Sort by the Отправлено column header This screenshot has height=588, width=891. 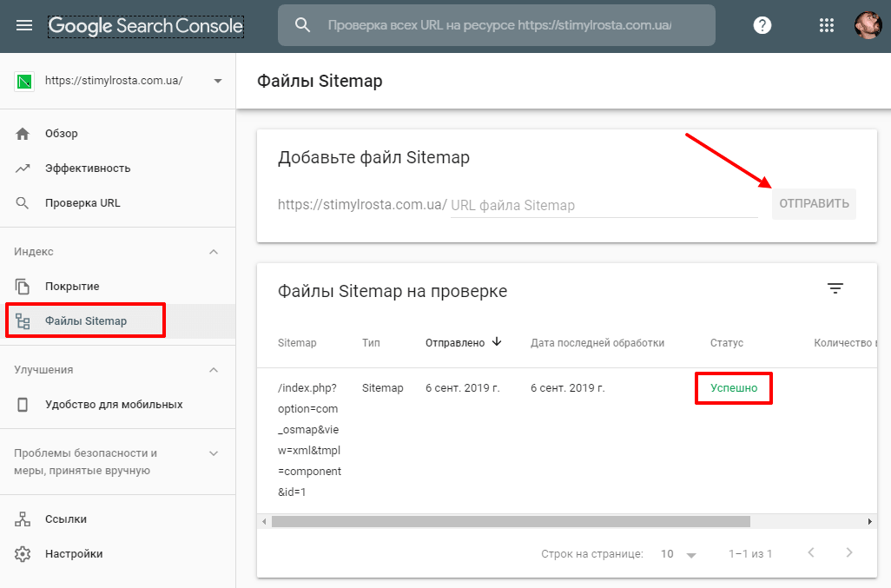pyautogui.click(x=454, y=342)
